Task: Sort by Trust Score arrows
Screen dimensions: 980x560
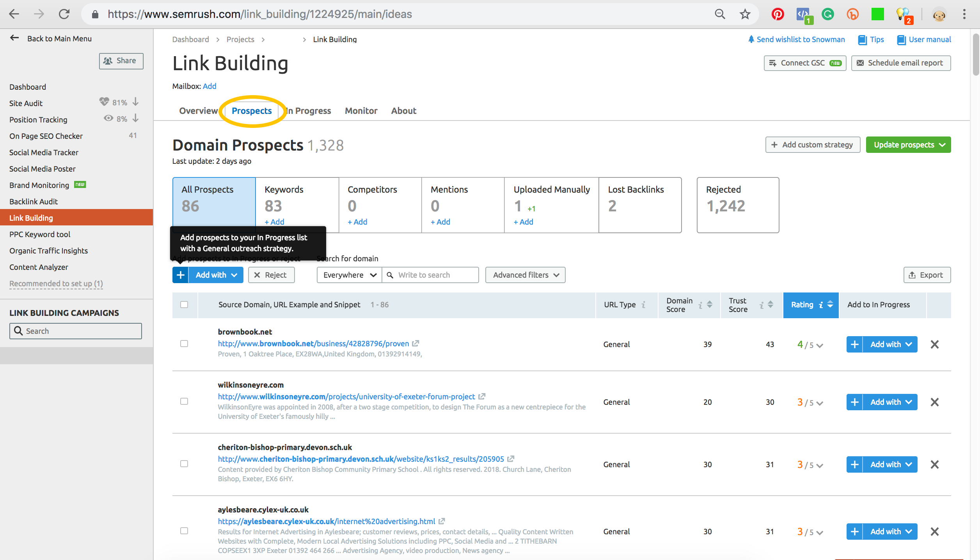Action: [771, 305]
